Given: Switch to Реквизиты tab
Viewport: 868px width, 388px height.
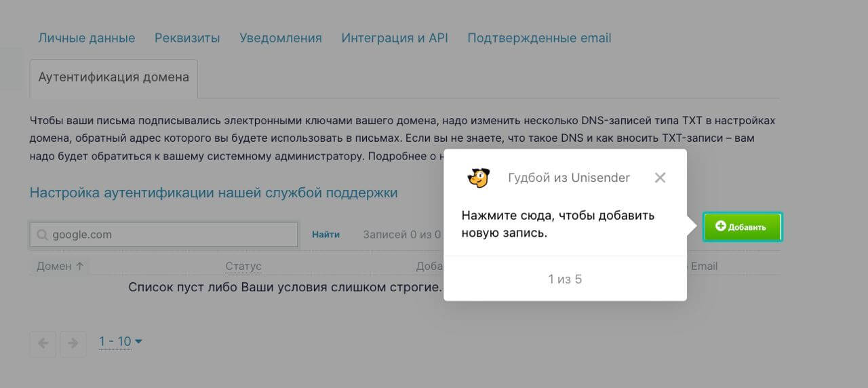Looking at the screenshot, I should (187, 38).
